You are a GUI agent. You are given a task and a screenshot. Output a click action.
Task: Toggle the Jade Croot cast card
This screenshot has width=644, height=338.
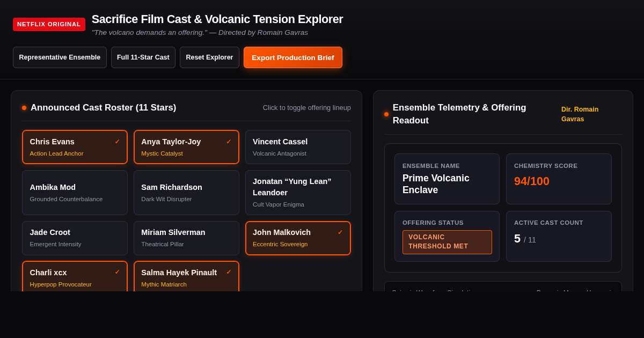(x=75, y=238)
